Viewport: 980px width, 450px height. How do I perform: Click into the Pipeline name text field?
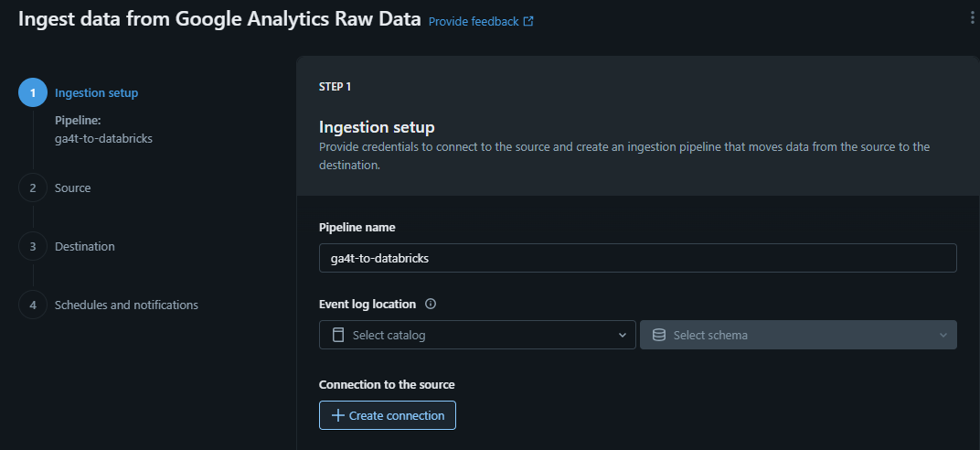(637, 258)
